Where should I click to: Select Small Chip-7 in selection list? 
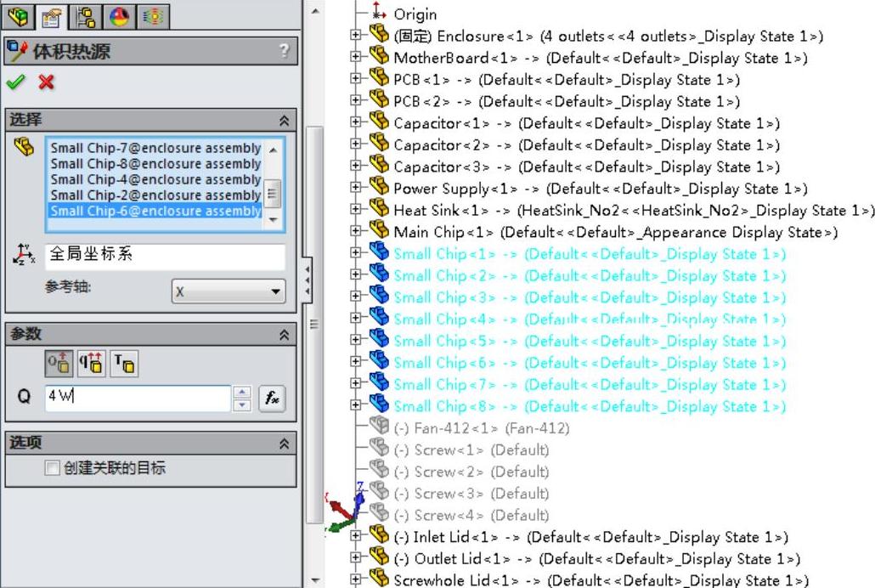tap(155, 148)
